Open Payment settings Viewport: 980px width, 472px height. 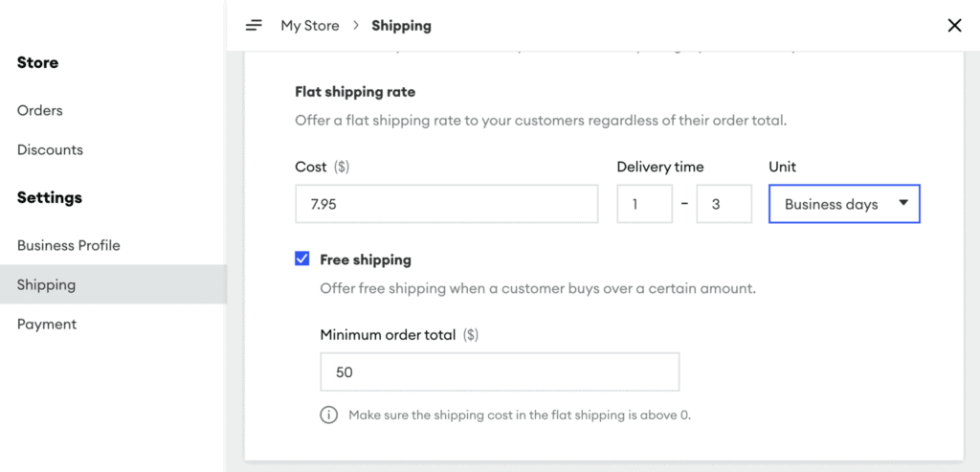[47, 324]
